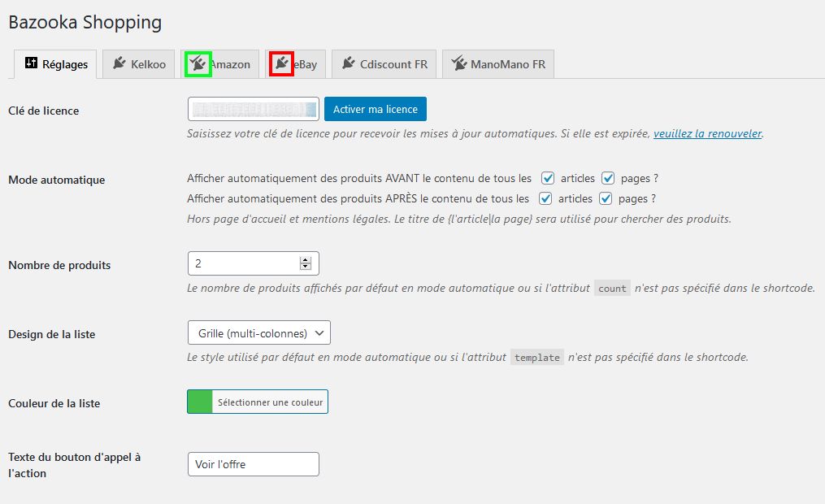Open the Design de la liste dropdown
The height and width of the screenshot is (504, 825).
(258, 333)
